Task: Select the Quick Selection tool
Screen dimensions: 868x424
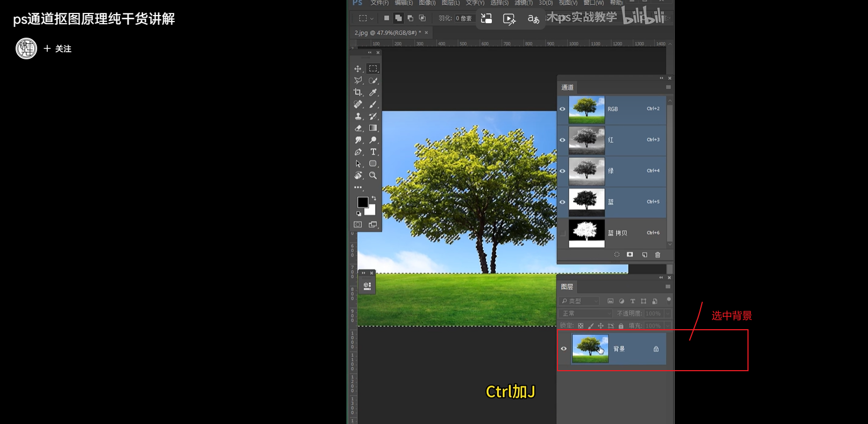Action: pyautogui.click(x=373, y=81)
